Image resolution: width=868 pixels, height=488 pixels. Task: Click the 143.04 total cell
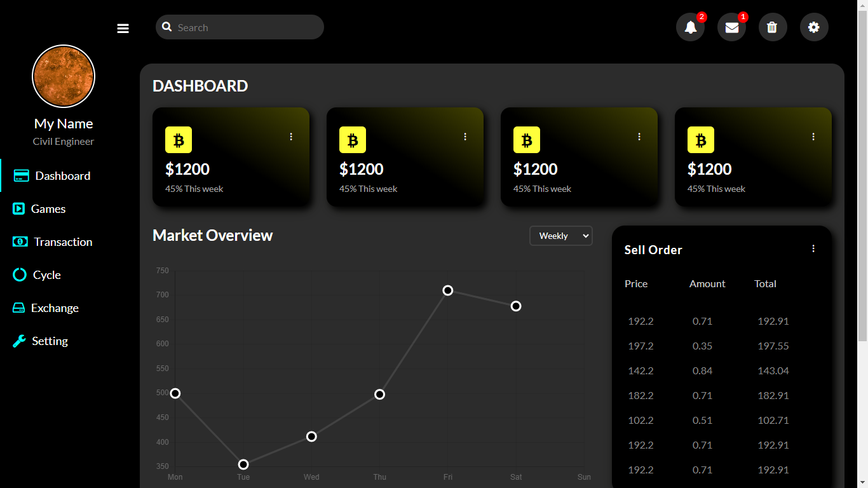[773, 371]
